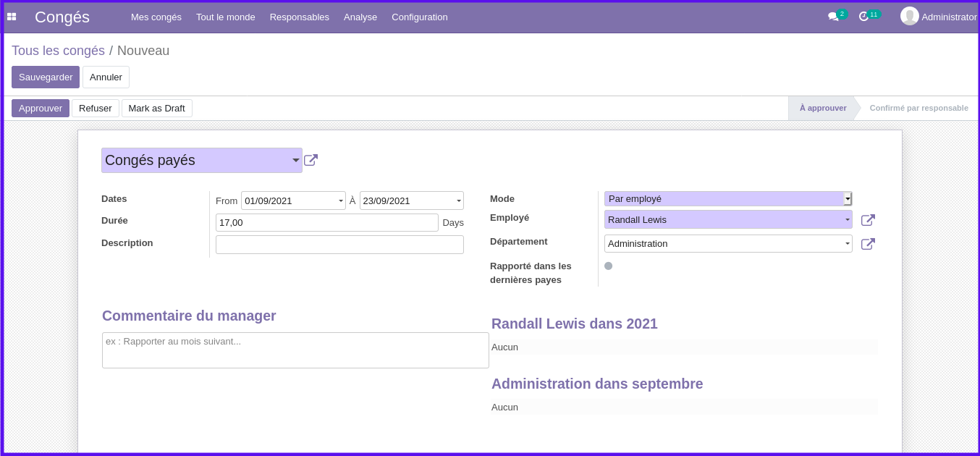Click the Randall Lewis dans 2021 heading
The width and height of the screenshot is (980, 456).
click(575, 324)
